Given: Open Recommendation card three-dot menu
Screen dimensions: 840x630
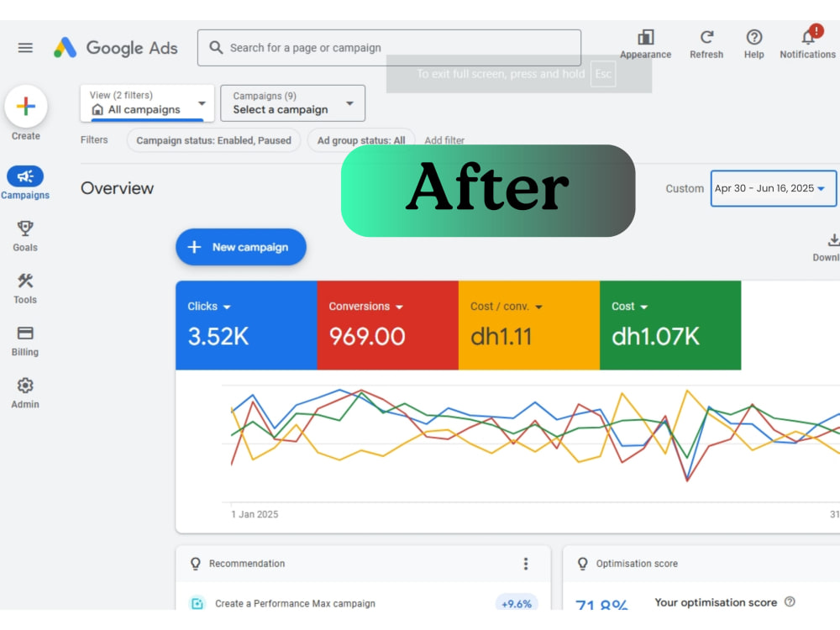Looking at the screenshot, I should 526,564.
